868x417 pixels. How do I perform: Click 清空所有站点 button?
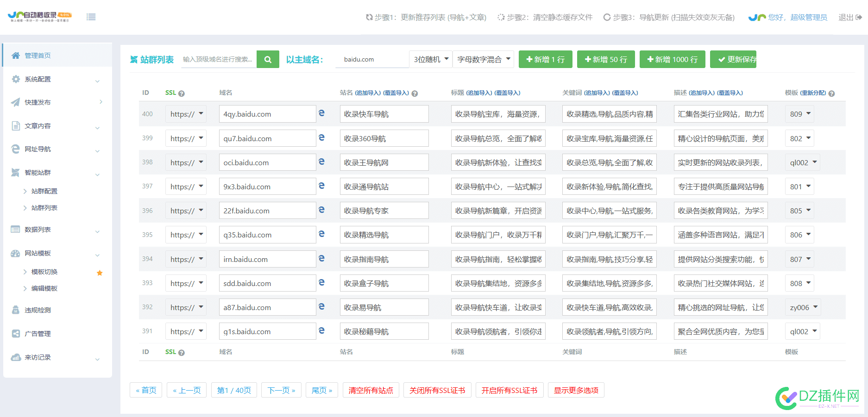[x=371, y=390]
